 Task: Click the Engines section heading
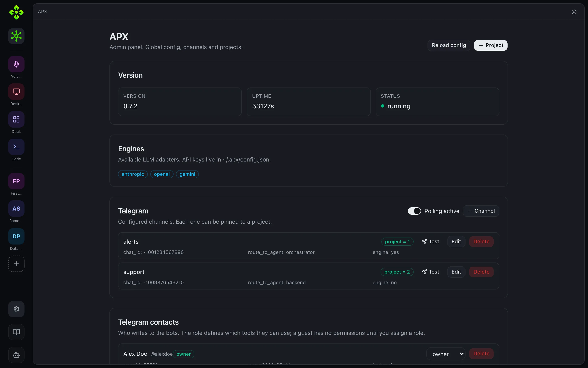click(131, 149)
